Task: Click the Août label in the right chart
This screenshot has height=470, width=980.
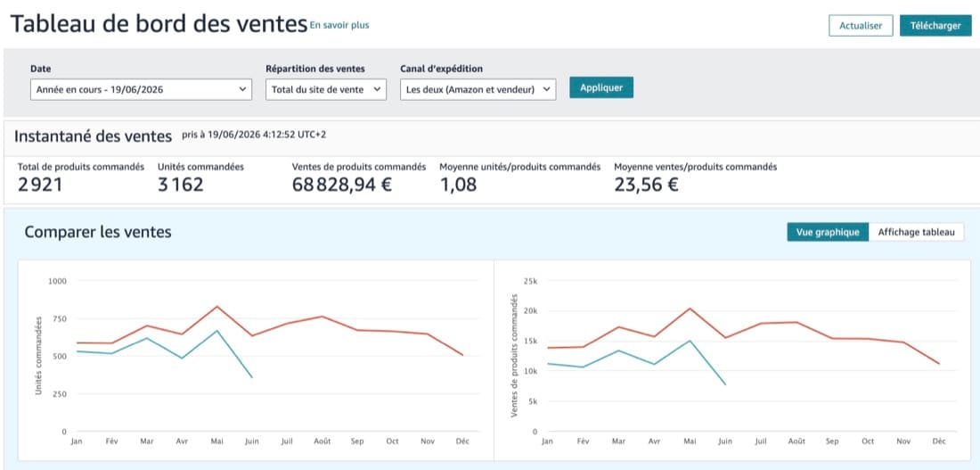Action: click(796, 441)
